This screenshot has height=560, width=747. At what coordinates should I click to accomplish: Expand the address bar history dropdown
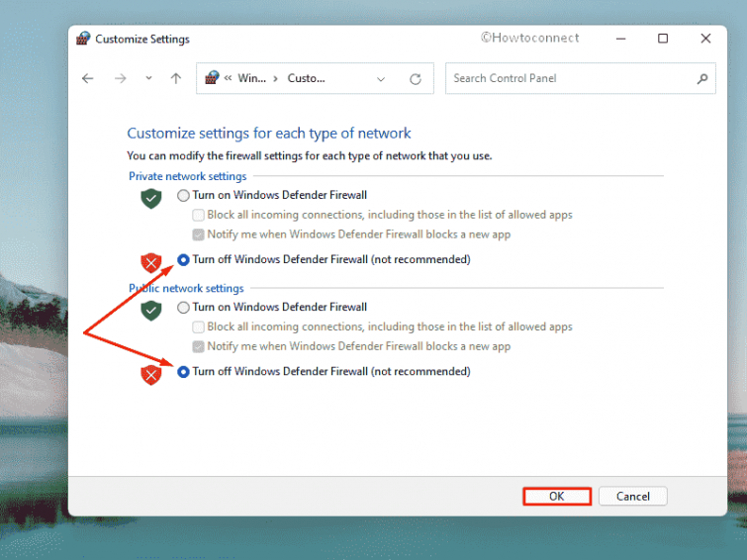tap(381, 79)
